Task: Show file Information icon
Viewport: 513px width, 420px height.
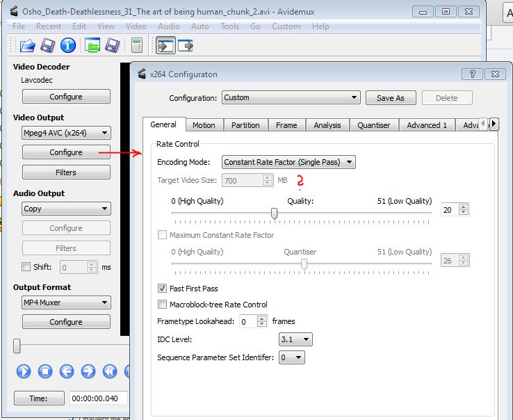Action: pyautogui.click(x=68, y=45)
